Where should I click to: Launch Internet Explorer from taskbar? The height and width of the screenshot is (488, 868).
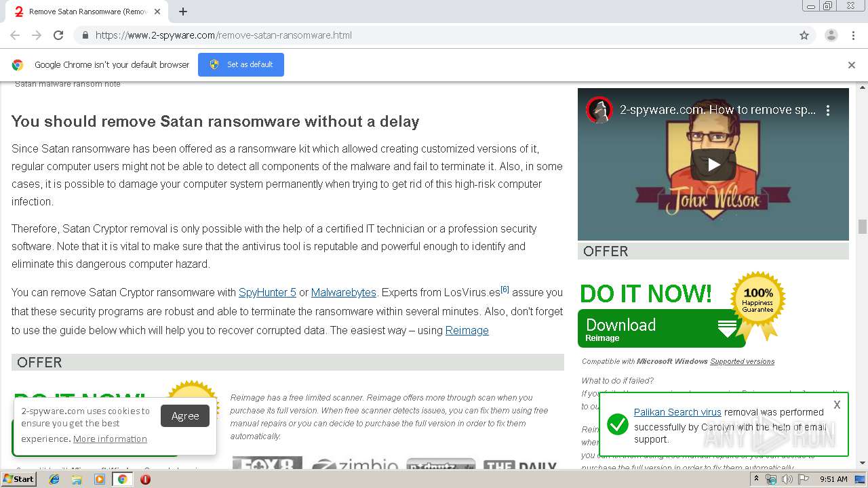click(x=54, y=479)
